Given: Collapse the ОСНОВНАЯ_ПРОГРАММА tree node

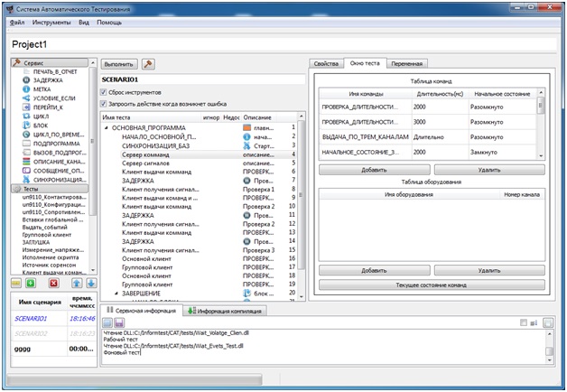Looking at the screenshot, I should point(107,127).
